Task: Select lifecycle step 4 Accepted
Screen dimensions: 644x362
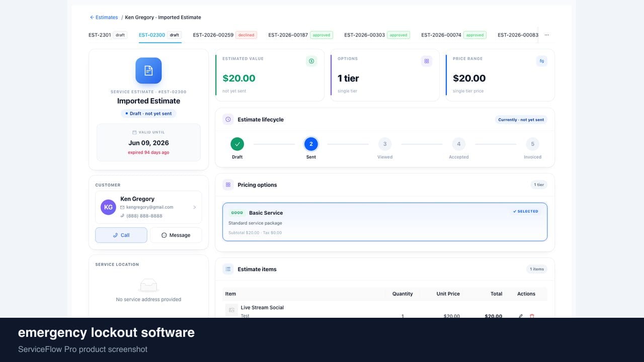Action: pyautogui.click(x=459, y=144)
